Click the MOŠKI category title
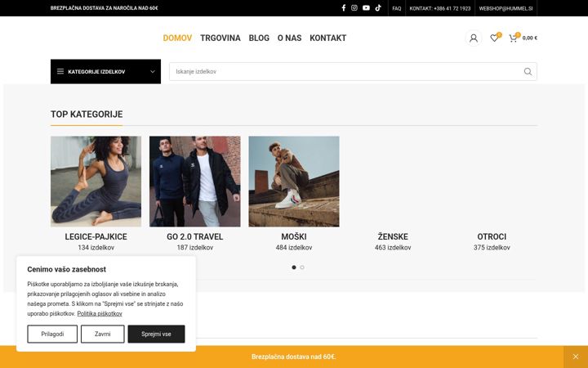588x368 pixels. point(294,236)
